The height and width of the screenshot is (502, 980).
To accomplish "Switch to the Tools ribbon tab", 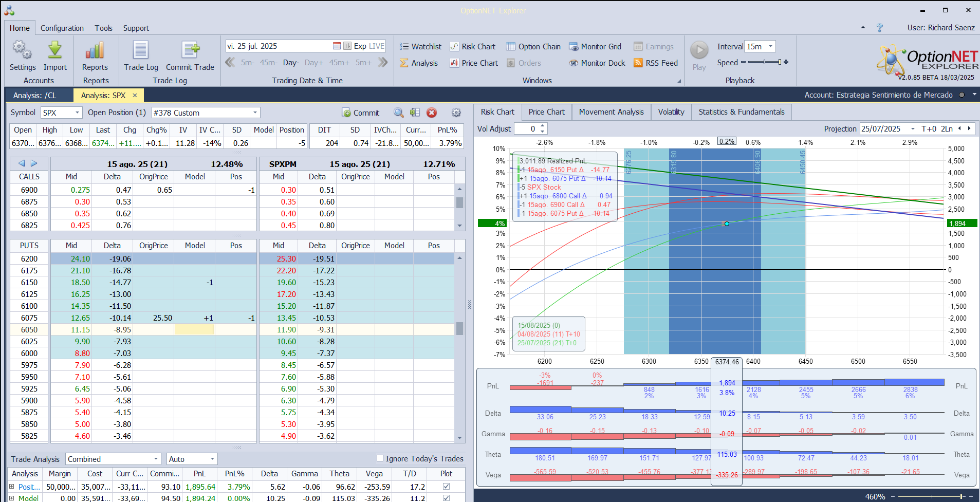I will point(103,28).
